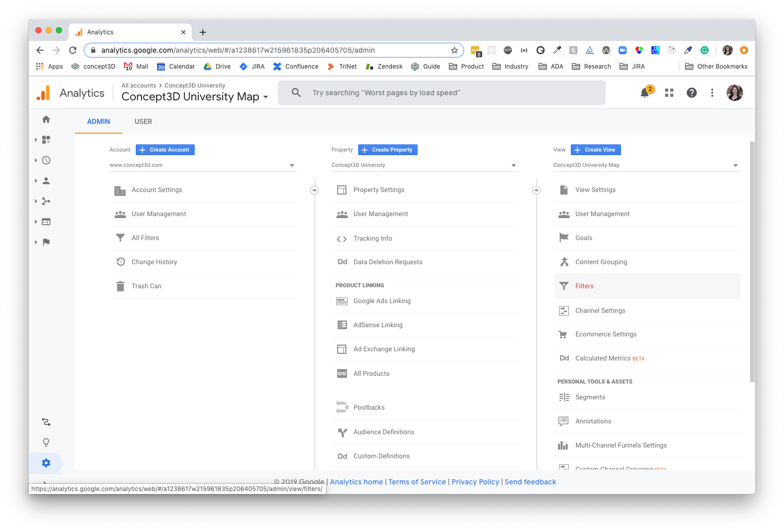Open Change History under Account

(x=203, y=262)
